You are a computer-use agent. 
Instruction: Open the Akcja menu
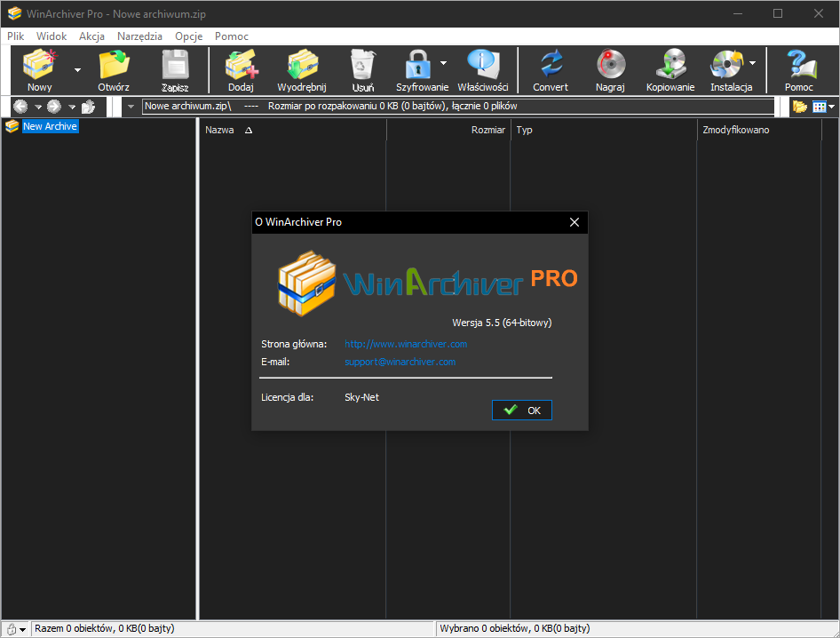pyautogui.click(x=91, y=36)
